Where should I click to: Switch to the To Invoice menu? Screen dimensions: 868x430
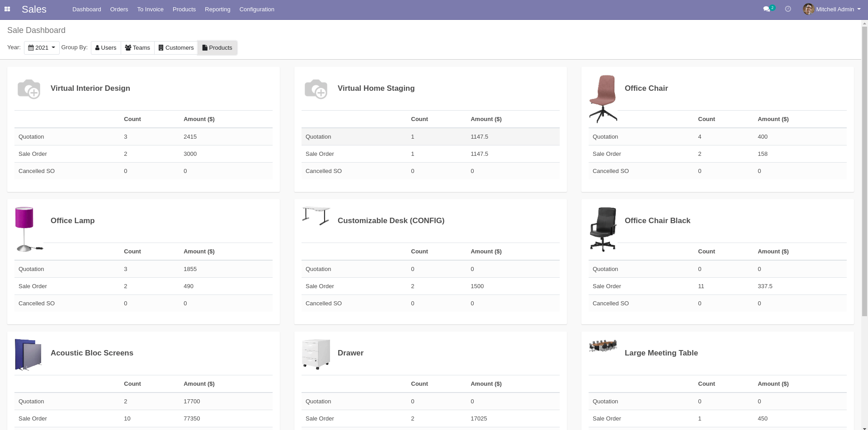(150, 9)
